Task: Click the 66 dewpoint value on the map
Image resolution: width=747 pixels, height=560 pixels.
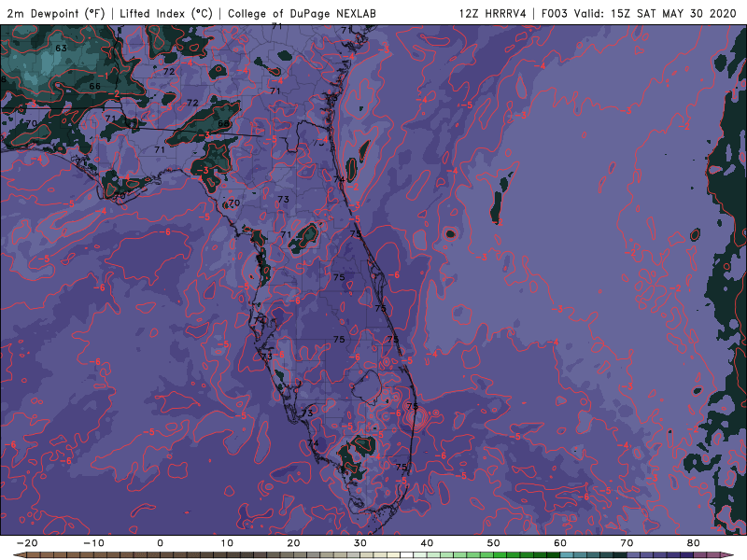Action: coord(94,86)
